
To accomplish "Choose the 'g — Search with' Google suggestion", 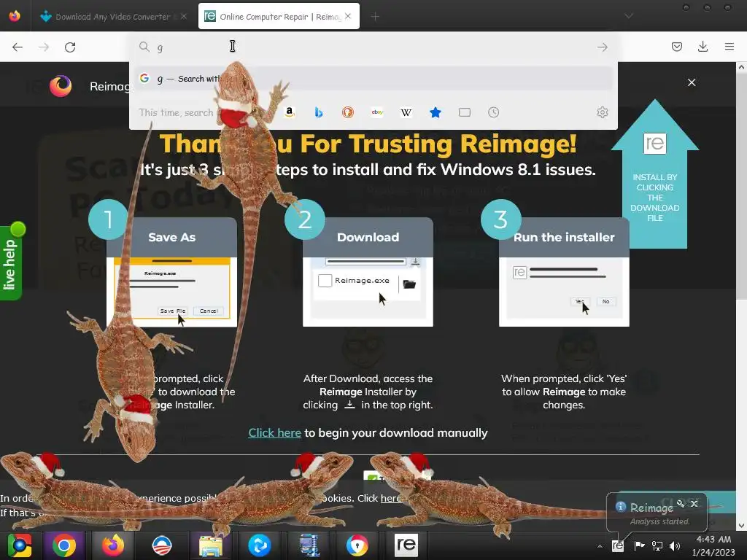I will point(373,79).
